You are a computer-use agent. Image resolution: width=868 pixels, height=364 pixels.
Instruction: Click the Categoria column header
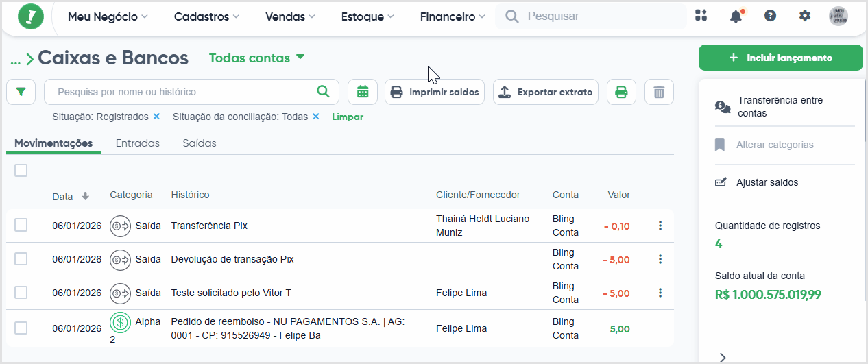click(x=131, y=195)
